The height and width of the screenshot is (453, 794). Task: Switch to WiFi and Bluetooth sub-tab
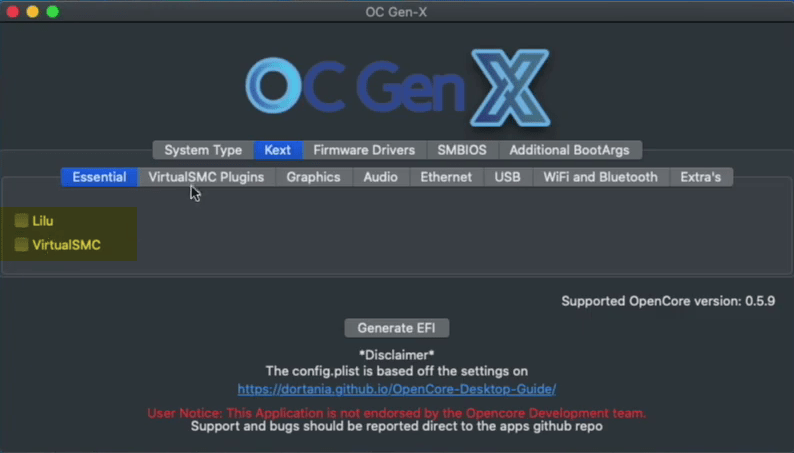pos(601,177)
